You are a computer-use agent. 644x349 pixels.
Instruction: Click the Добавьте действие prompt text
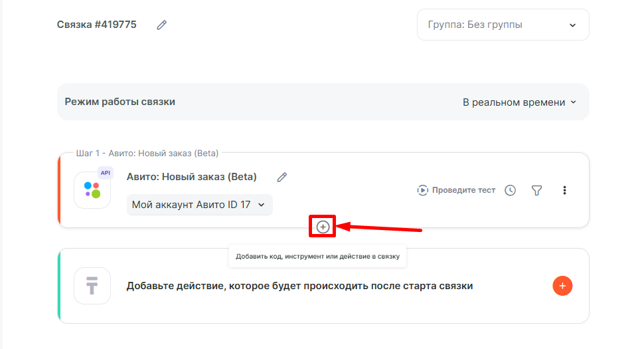click(x=299, y=286)
